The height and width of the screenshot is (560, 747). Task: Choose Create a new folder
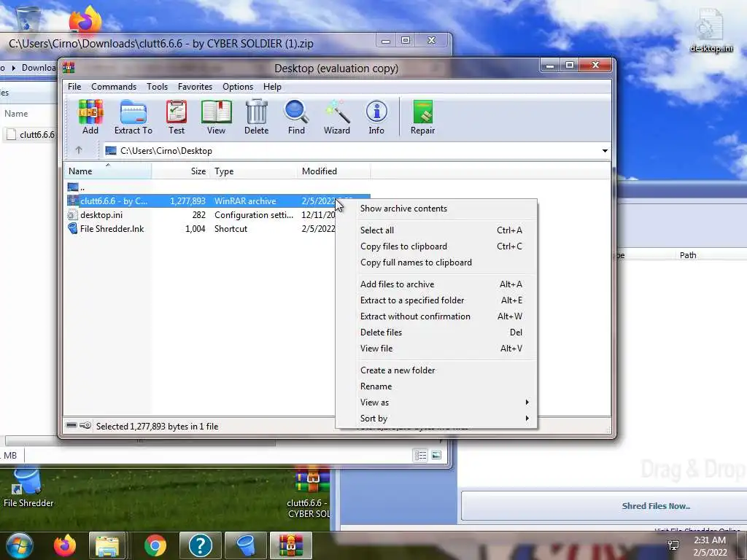(436, 370)
